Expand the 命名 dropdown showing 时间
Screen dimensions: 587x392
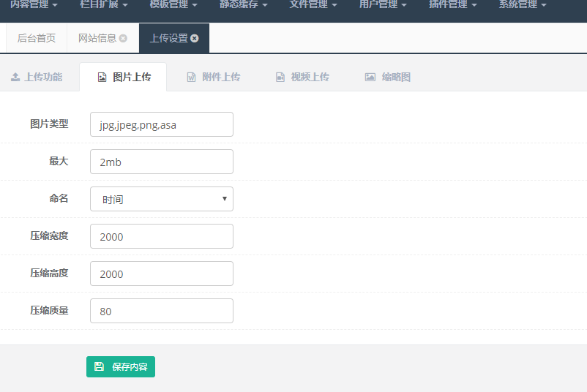click(x=162, y=199)
